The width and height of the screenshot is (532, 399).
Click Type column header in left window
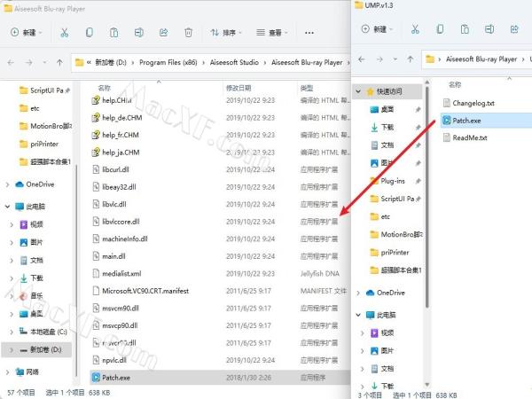307,88
